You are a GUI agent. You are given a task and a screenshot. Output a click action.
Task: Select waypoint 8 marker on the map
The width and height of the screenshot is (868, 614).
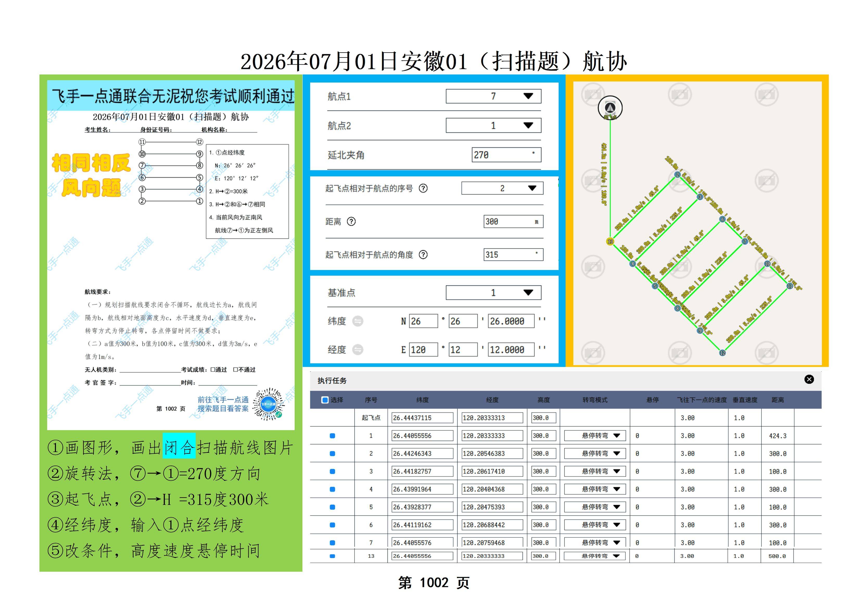677,308
